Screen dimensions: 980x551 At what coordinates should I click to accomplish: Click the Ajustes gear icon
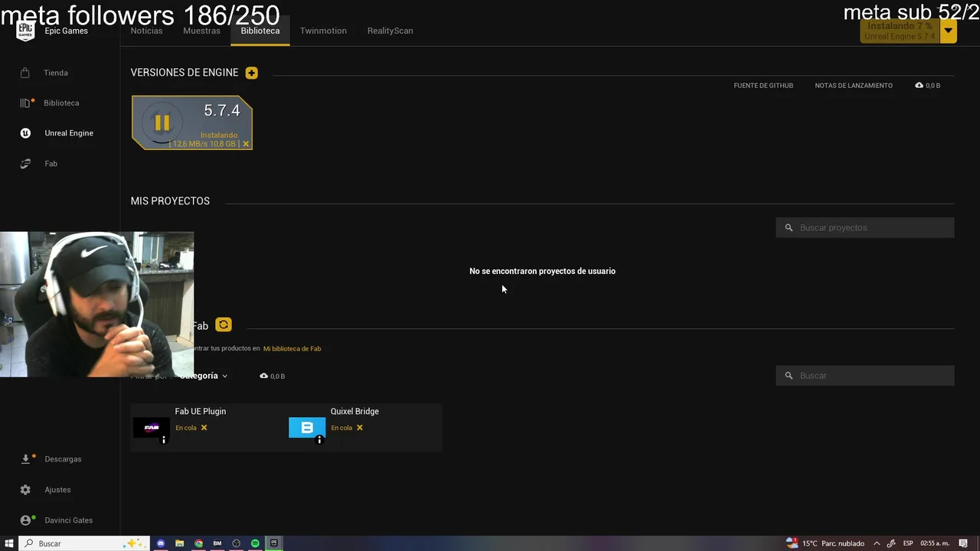pos(25,490)
